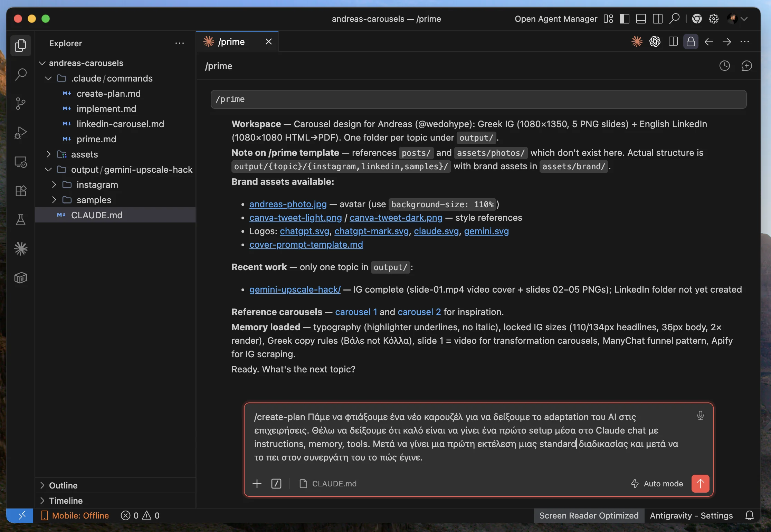The image size is (771, 532).
Task: Open the gemini-upscale-hack/ link
Action: pyautogui.click(x=295, y=289)
